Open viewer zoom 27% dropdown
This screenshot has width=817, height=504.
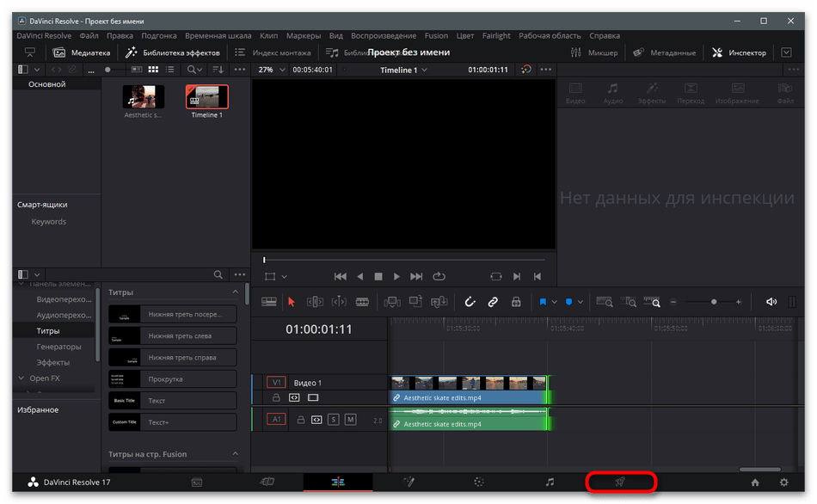point(272,70)
